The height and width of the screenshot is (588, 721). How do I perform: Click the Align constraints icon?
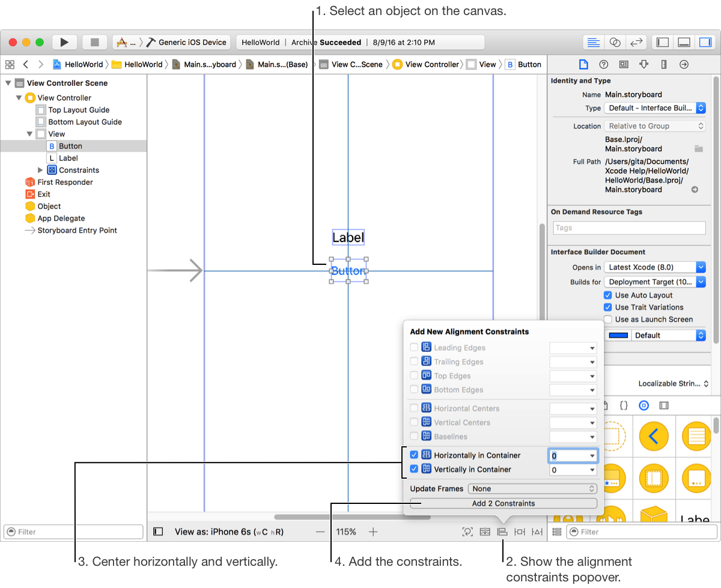pyautogui.click(x=502, y=532)
